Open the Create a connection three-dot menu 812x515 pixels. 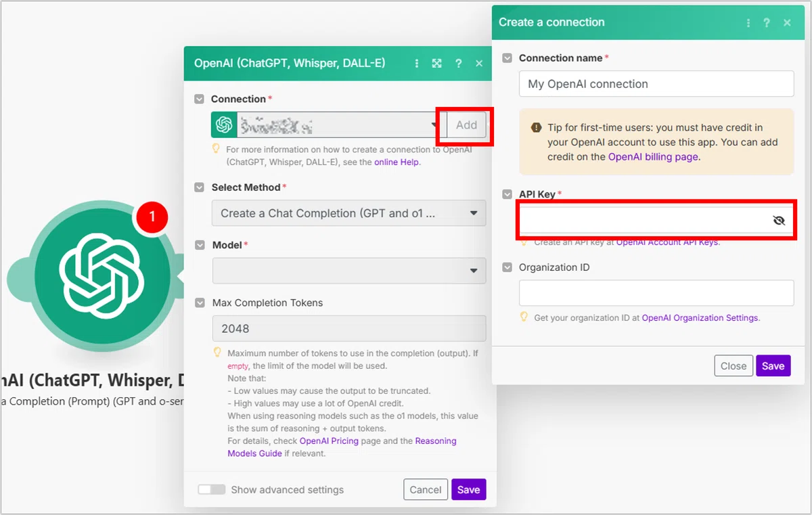pos(748,22)
